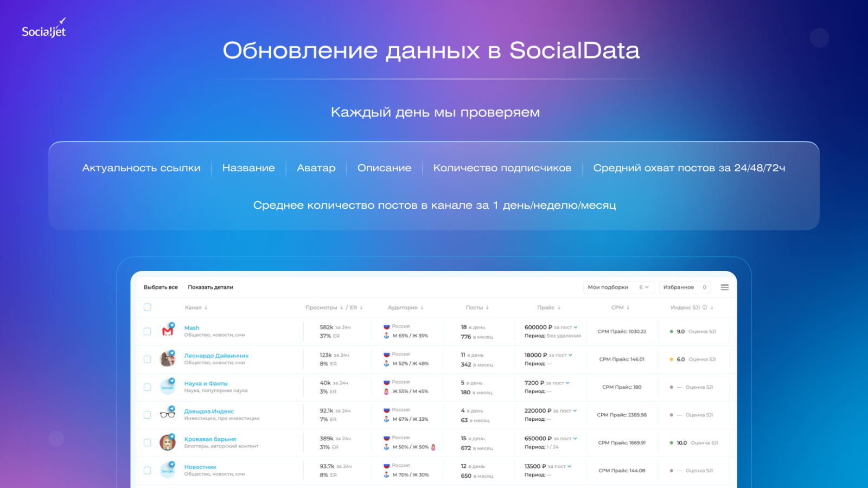The height and width of the screenshot is (488, 868).
Task: Click the Новостник channel avatar
Action: point(168,470)
